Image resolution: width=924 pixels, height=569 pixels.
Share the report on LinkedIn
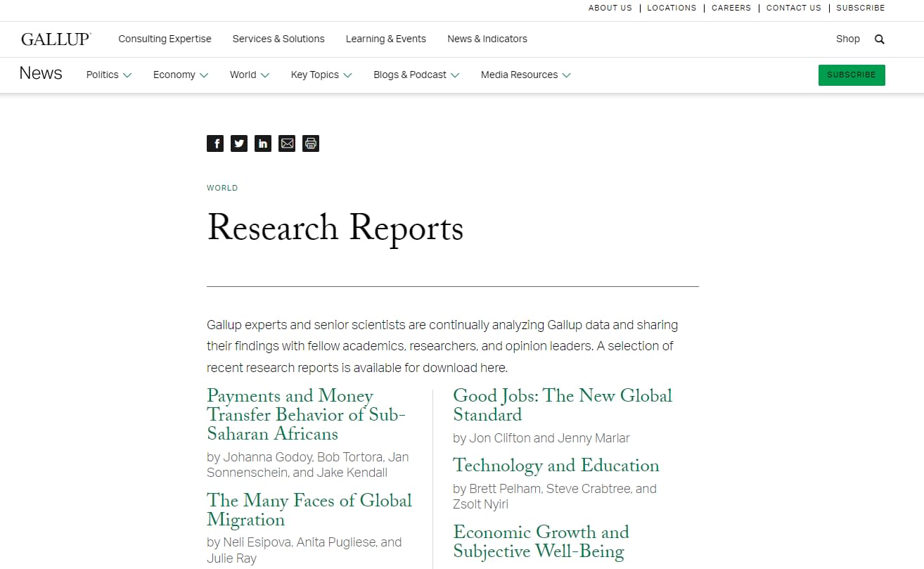click(x=263, y=143)
